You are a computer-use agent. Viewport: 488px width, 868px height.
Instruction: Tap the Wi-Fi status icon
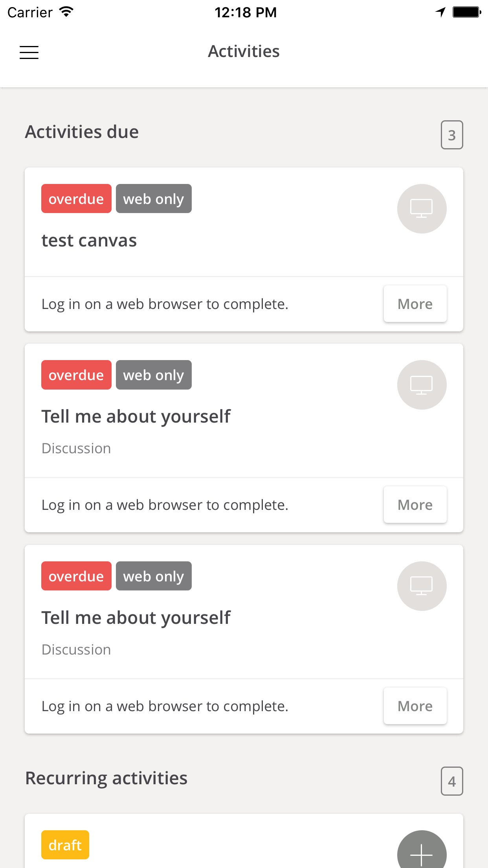[67, 12]
